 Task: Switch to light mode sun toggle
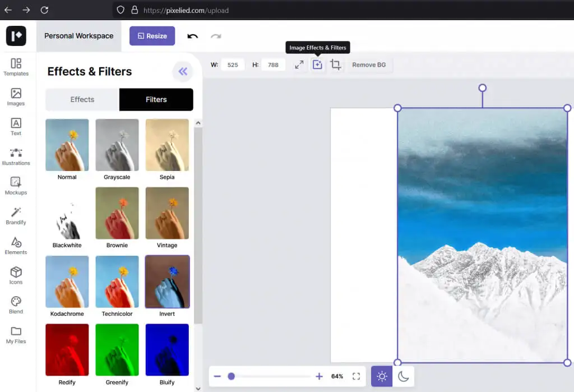[382, 376]
